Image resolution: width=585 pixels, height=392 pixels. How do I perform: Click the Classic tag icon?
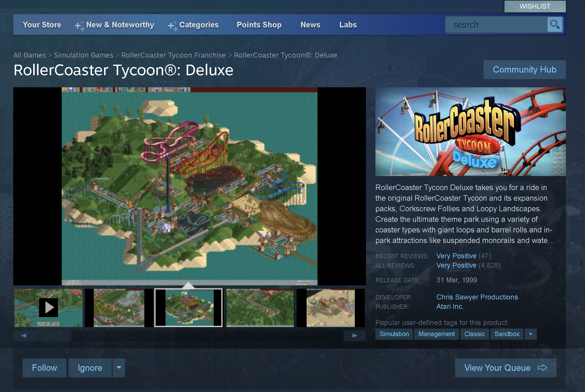[475, 334]
